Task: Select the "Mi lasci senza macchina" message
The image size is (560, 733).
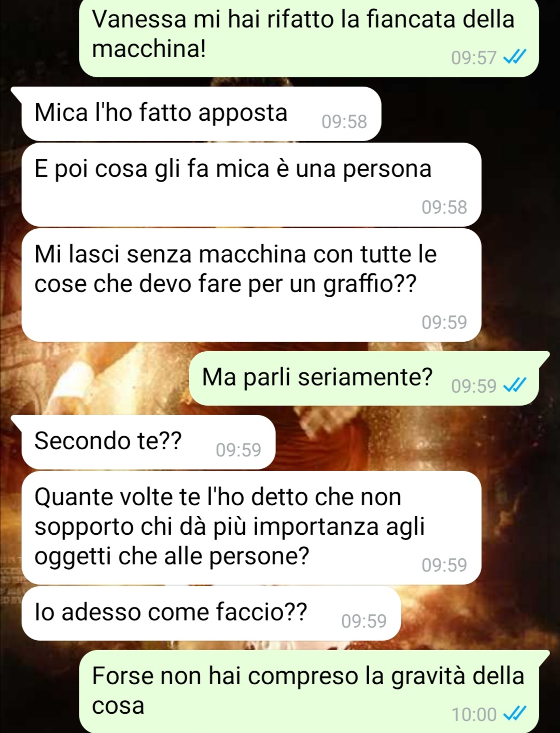Action: coord(251,285)
